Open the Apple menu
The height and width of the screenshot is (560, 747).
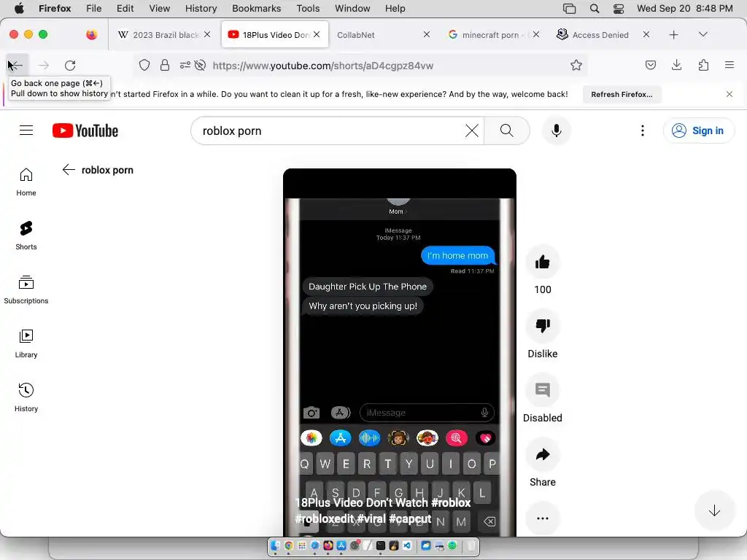coord(19,8)
